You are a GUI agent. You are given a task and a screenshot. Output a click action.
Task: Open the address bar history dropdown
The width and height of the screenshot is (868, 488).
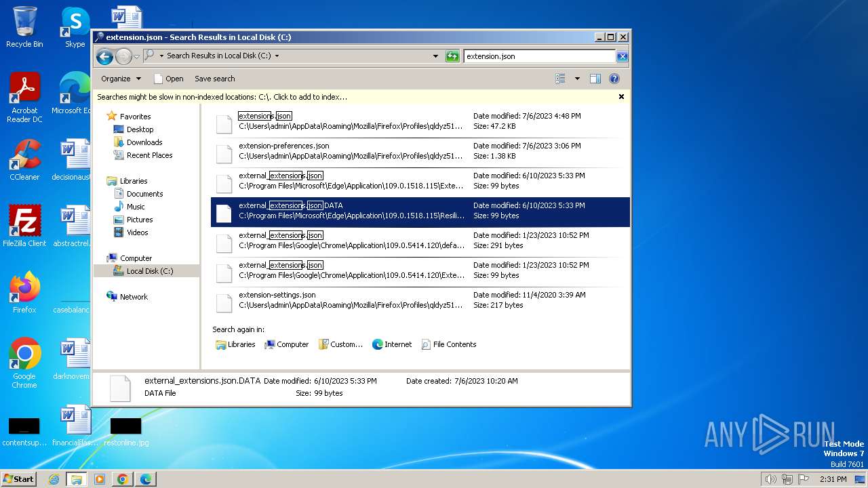click(435, 56)
